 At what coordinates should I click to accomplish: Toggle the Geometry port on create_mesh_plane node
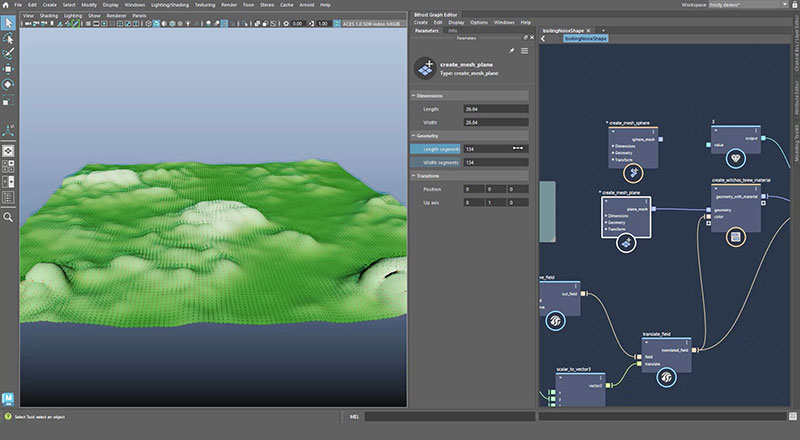tap(606, 223)
